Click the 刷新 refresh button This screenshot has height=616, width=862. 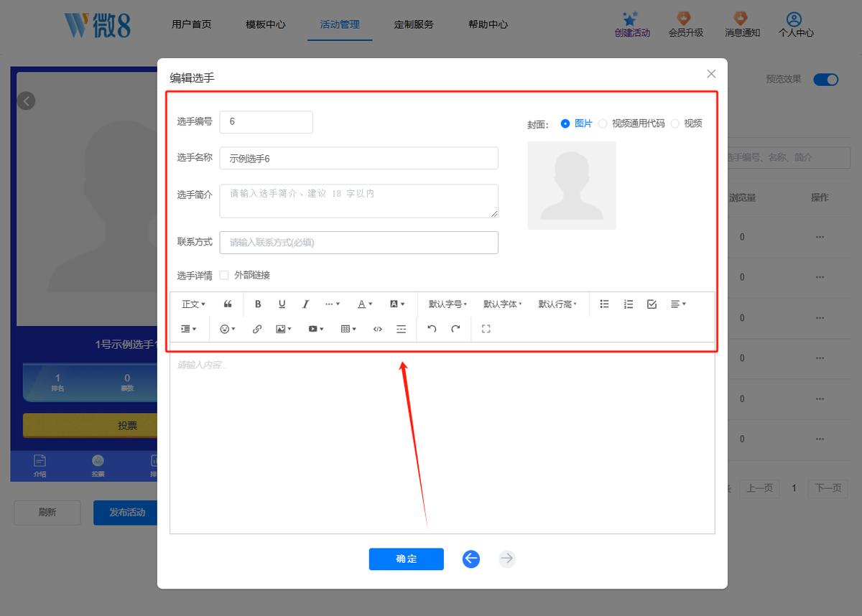click(47, 513)
